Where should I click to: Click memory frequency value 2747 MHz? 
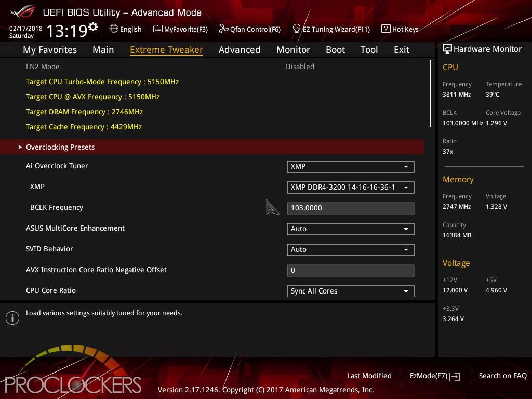(457, 206)
